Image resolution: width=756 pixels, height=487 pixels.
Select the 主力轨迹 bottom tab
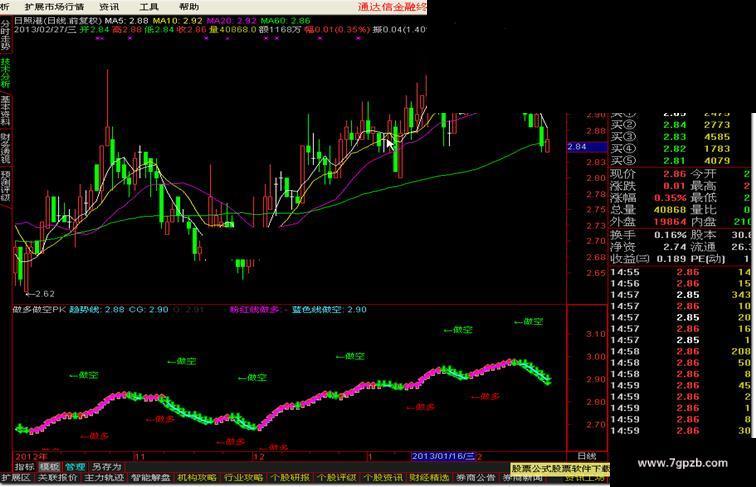point(104,478)
